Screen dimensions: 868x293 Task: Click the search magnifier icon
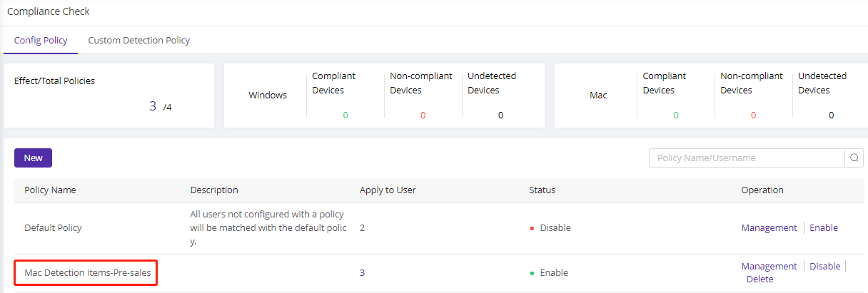pyautogui.click(x=854, y=158)
